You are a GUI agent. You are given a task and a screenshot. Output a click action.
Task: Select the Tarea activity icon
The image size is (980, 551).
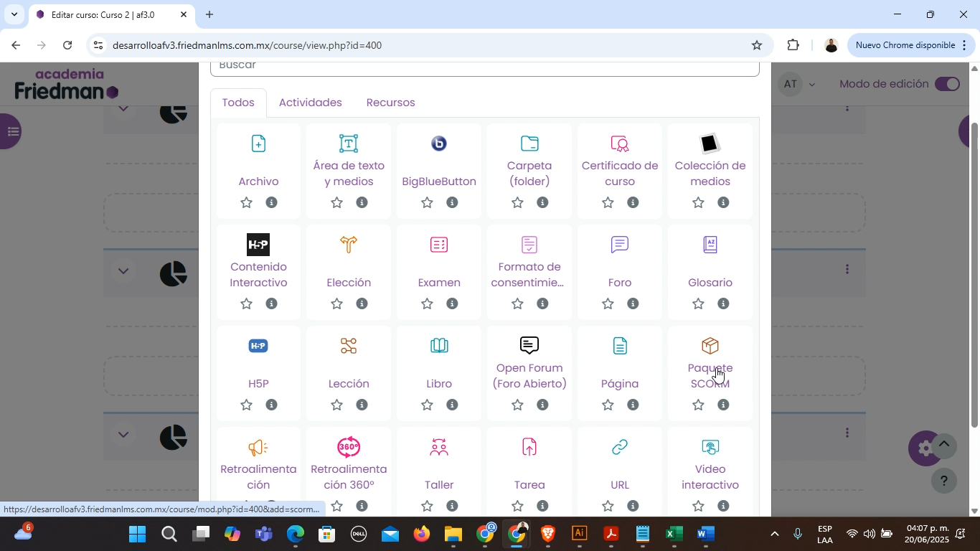click(x=529, y=447)
